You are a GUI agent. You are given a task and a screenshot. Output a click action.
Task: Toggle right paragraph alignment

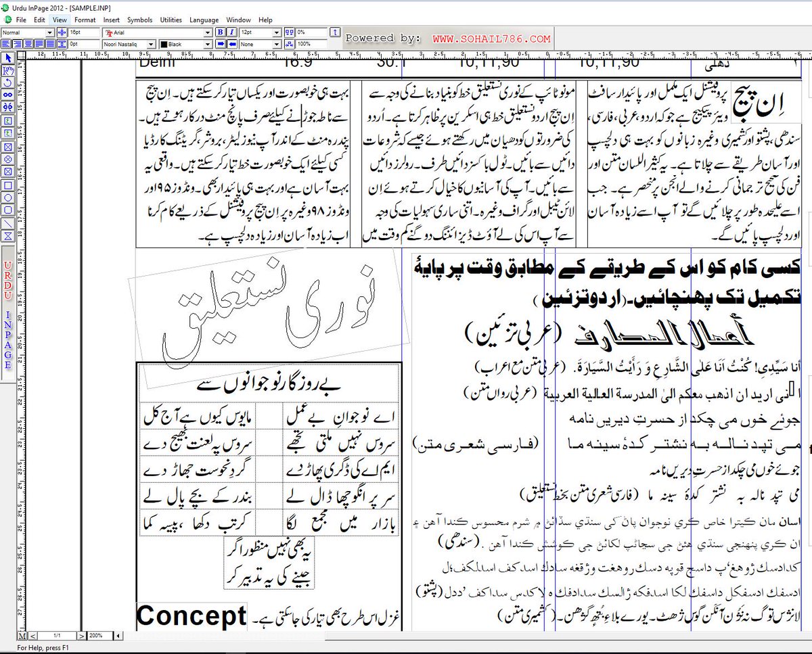(x=17, y=44)
